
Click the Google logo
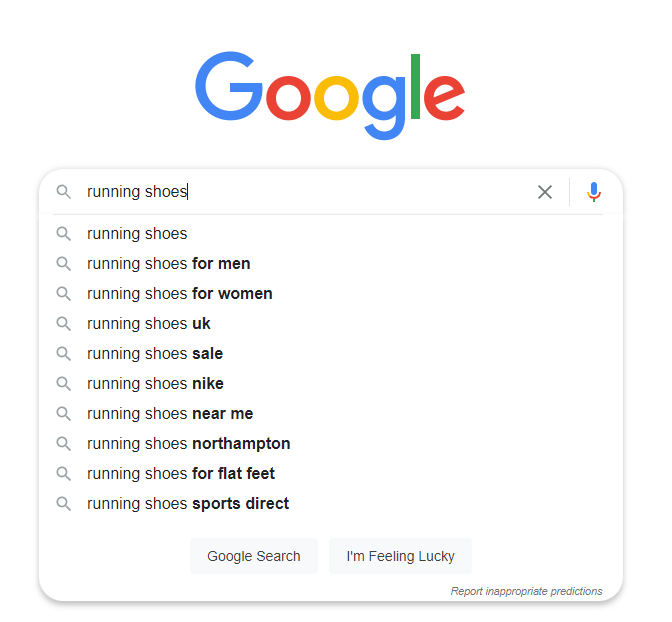pos(330,95)
